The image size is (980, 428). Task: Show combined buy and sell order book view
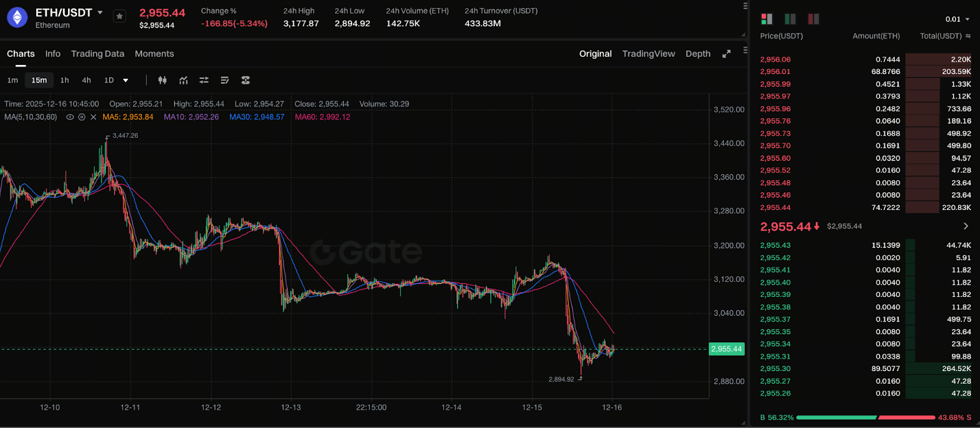[767, 19]
